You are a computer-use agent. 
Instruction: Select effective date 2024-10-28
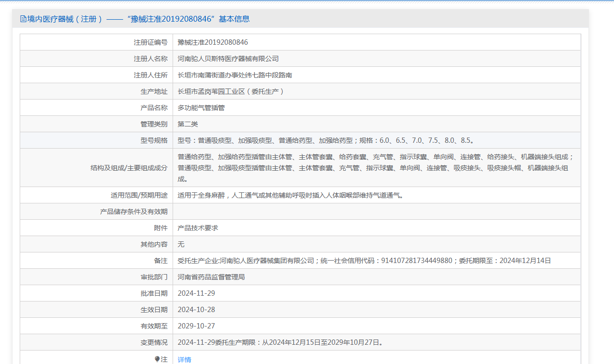tap(196, 310)
